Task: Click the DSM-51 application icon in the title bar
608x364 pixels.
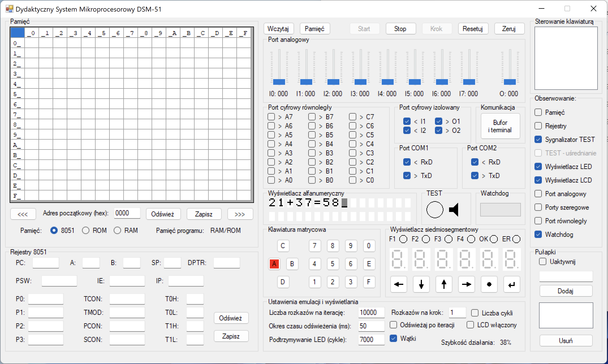Action: (x=9, y=9)
